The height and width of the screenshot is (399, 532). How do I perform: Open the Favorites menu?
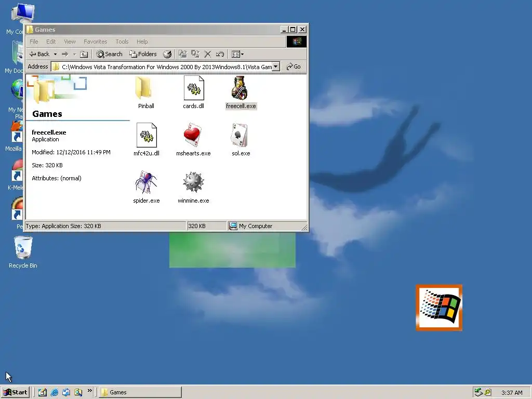tap(96, 42)
